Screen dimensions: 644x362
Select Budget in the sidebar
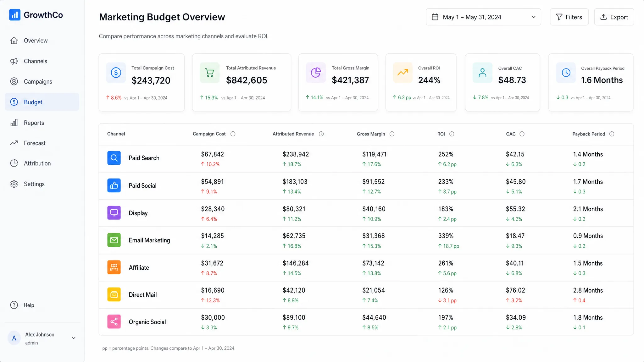pyautogui.click(x=42, y=102)
